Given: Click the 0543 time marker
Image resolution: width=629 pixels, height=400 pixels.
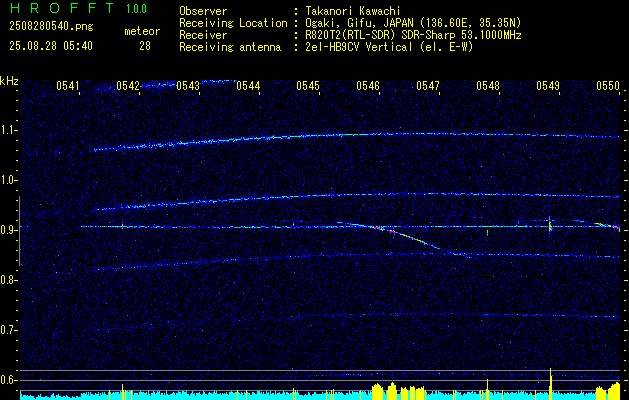Looking at the screenshot, I should [188, 85].
